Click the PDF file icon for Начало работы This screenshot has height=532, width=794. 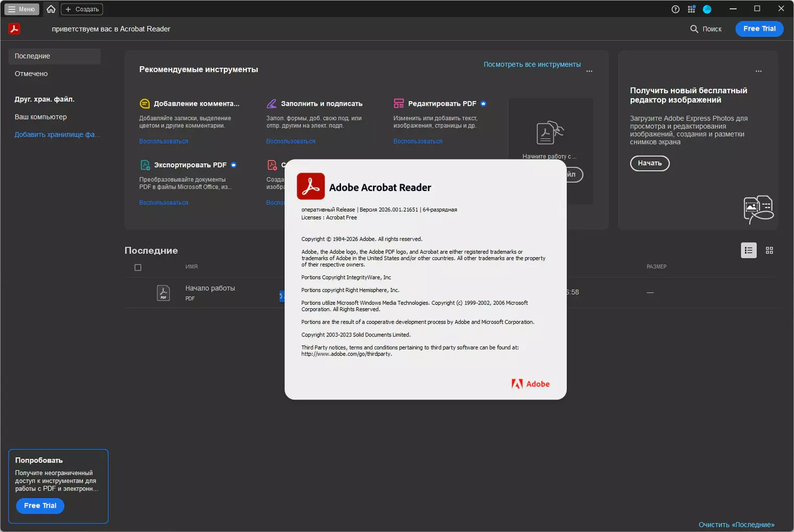tap(163, 293)
